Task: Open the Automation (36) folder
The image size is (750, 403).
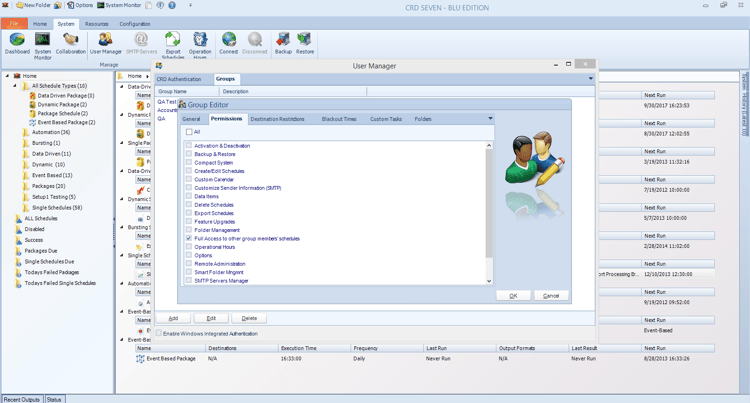Action: 51,132
